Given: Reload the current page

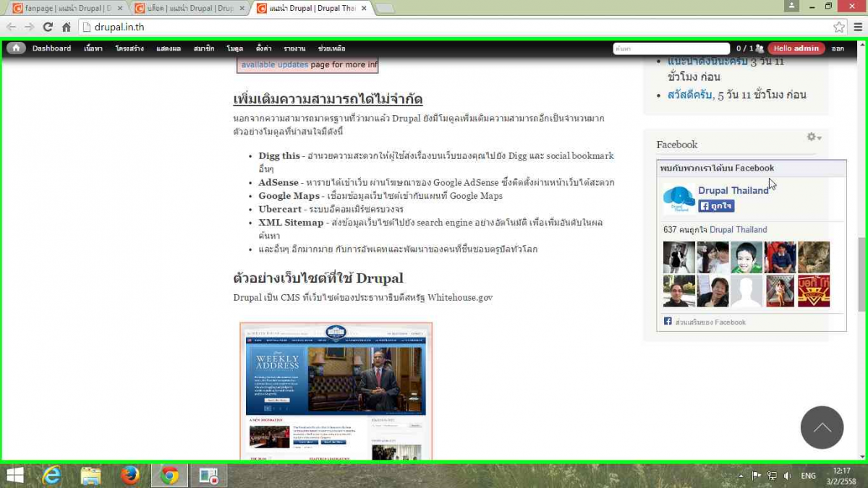Looking at the screenshot, I should point(48,27).
